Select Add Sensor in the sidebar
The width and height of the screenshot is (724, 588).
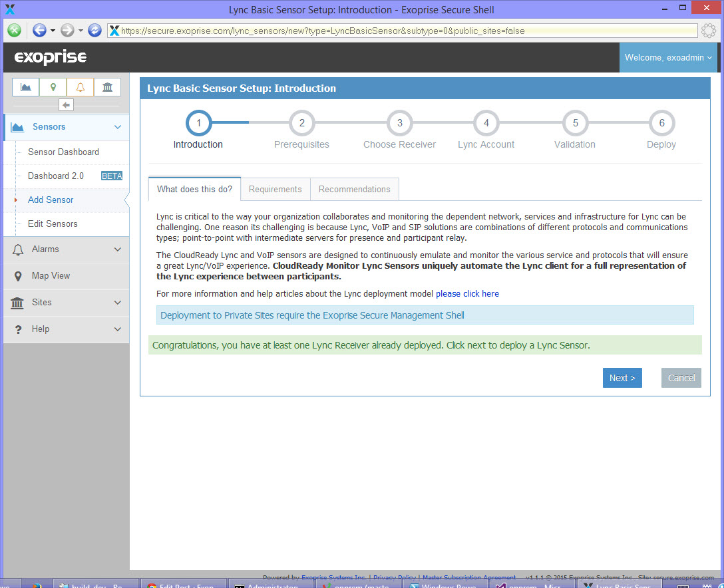51,200
